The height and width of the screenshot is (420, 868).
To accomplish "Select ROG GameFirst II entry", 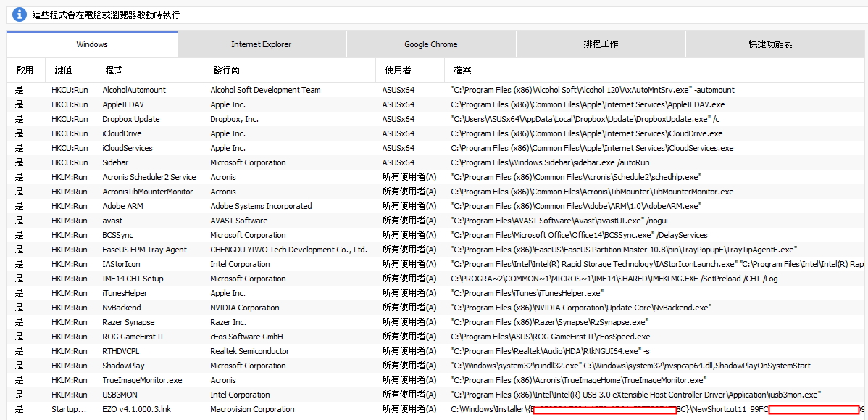I will pyautogui.click(x=133, y=337).
